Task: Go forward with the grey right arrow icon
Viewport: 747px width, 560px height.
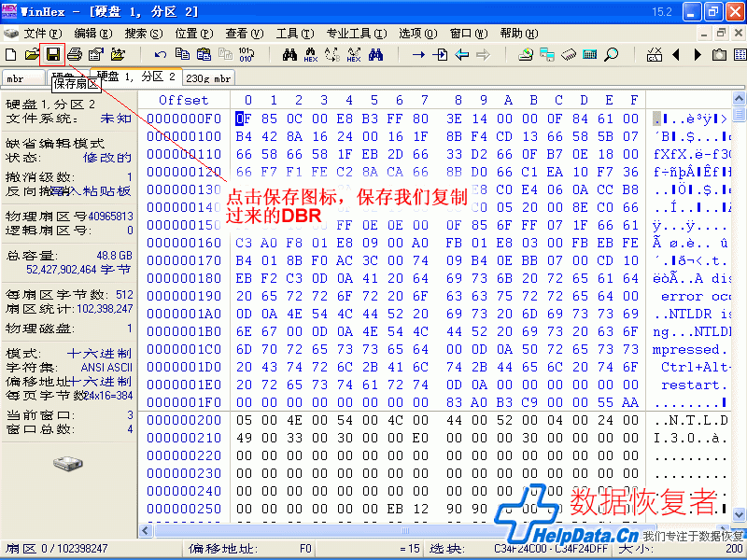Action: (x=483, y=54)
